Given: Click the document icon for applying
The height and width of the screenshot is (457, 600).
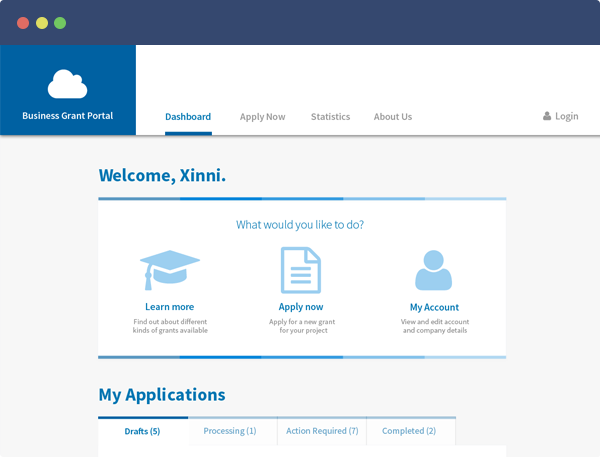Looking at the screenshot, I should 301,270.
